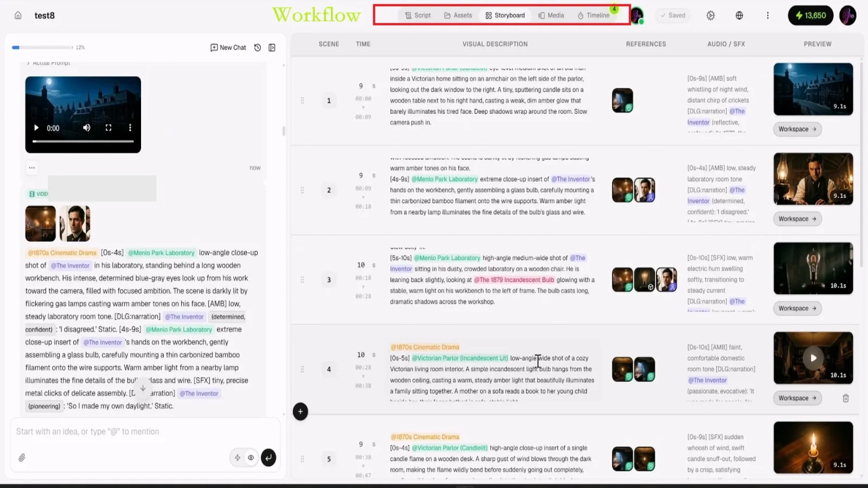Open the settings gear icon

711,15
